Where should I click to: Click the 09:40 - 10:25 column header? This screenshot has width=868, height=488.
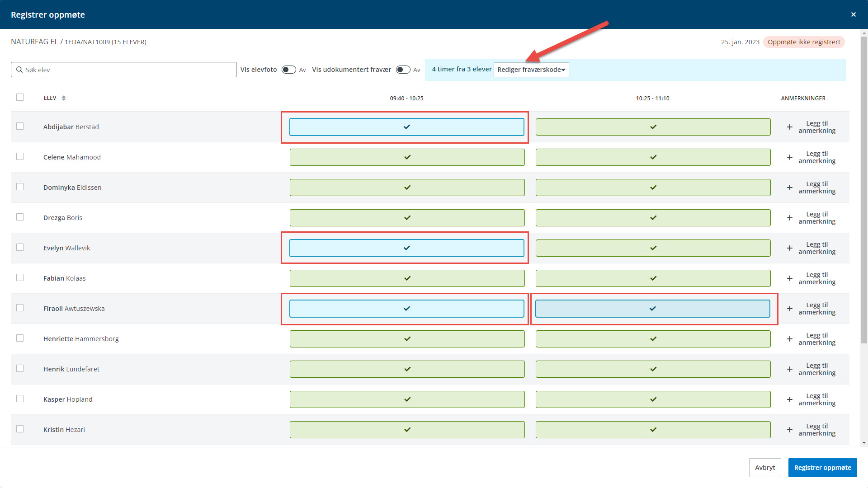tap(407, 98)
